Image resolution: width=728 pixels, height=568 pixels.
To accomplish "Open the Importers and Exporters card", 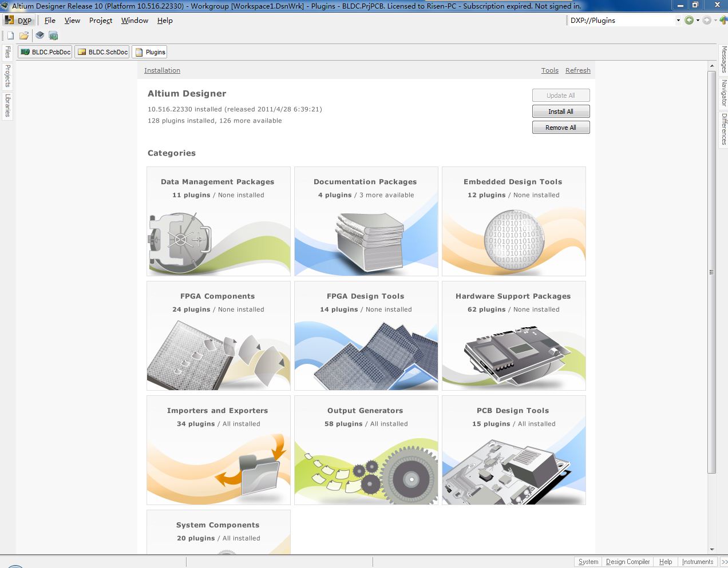I will (x=219, y=450).
